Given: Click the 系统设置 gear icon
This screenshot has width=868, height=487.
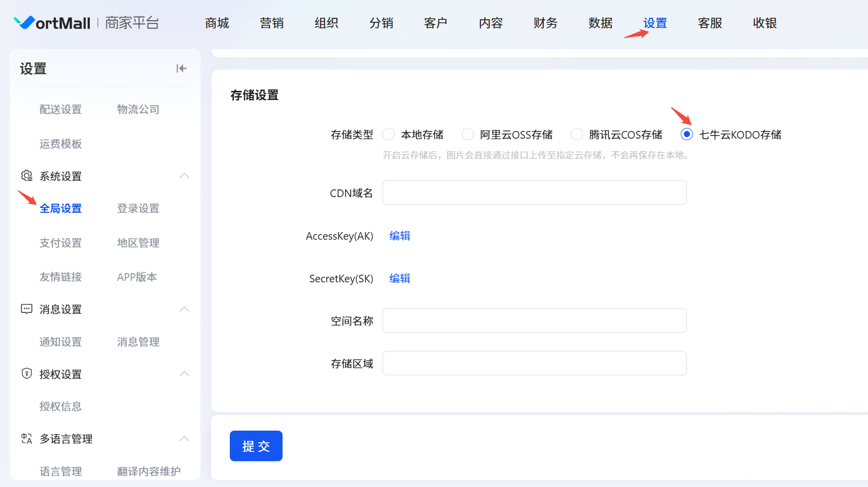Looking at the screenshot, I should [26, 176].
